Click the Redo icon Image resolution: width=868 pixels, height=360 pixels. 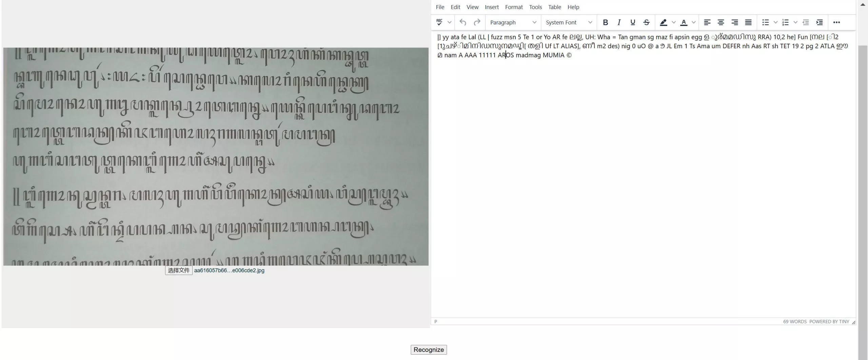477,22
